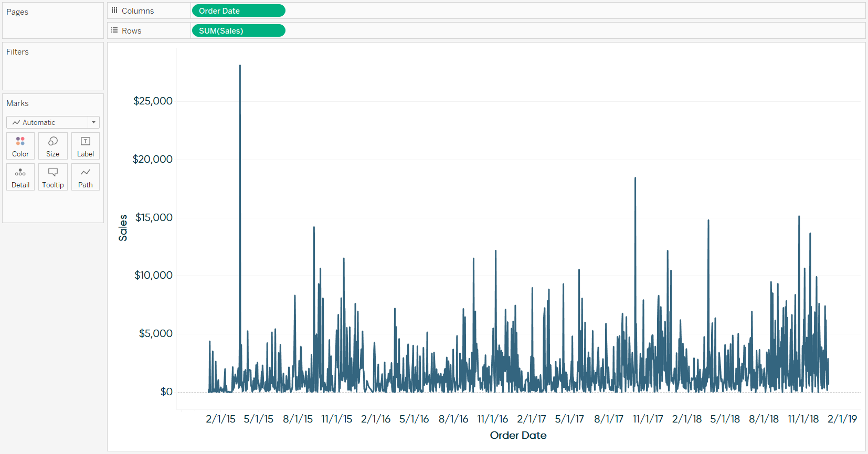This screenshot has width=868, height=454.
Task: Click the Rows shelf label
Action: click(131, 30)
